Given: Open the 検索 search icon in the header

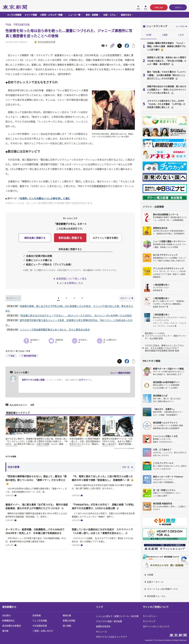Looking at the screenshot, I should (138, 7).
